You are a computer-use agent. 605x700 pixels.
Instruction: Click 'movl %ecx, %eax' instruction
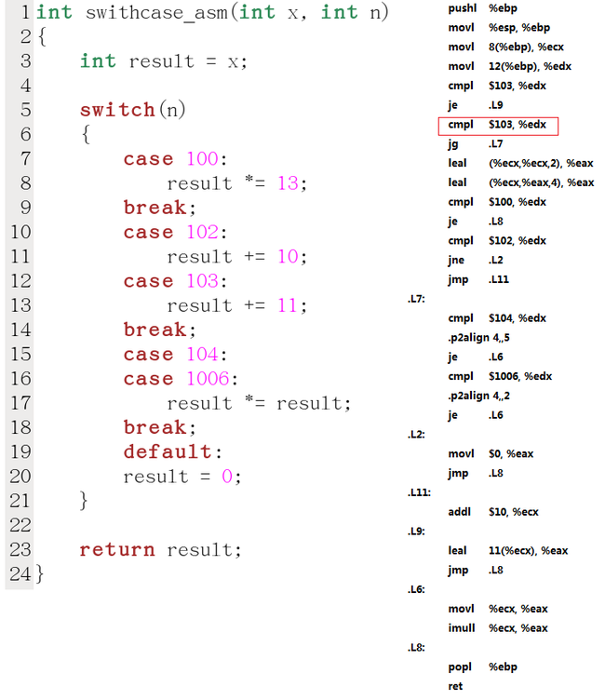tap(498, 609)
